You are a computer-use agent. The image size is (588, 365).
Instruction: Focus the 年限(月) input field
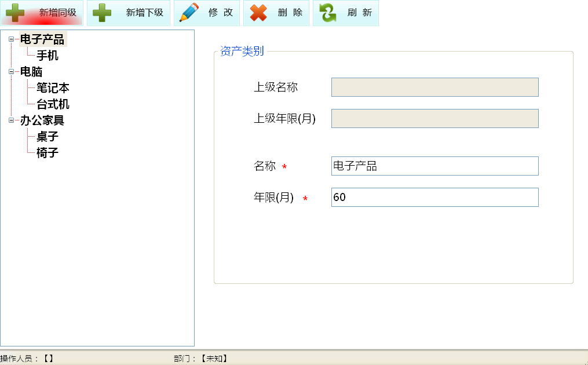(x=434, y=197)
